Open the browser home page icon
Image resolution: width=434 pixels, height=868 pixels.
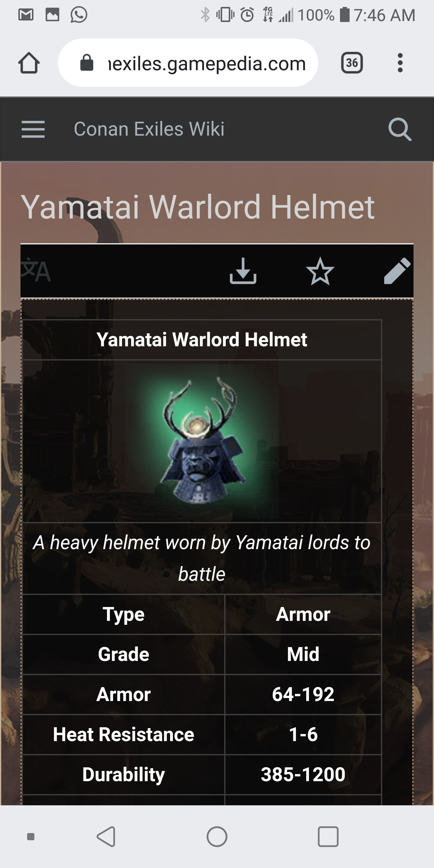pos(29,63)
